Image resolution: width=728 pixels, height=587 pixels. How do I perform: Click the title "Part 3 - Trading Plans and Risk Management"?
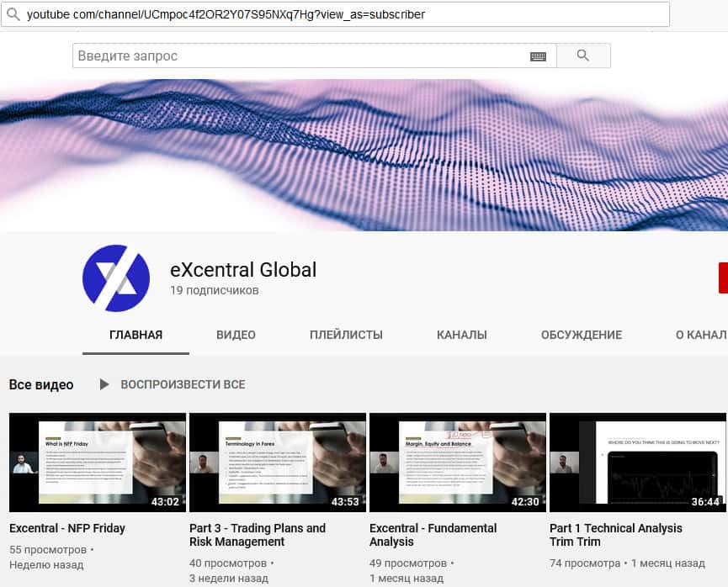click(x=258, y=535)
